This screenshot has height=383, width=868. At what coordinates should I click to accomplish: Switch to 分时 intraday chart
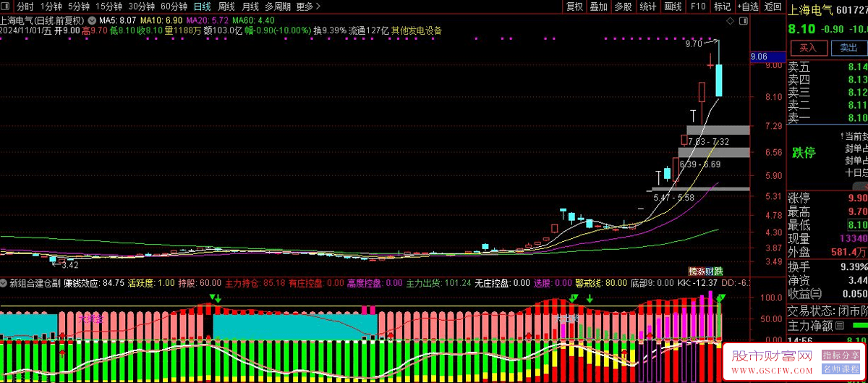(x=25, y=7)
